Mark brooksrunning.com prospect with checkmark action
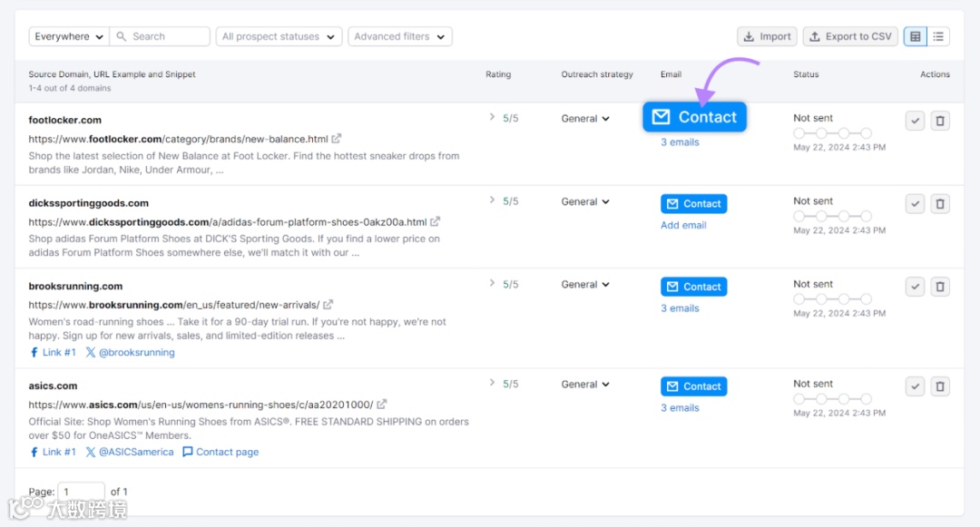The width and height of the screenshot is (980, 527). point(915,287)
